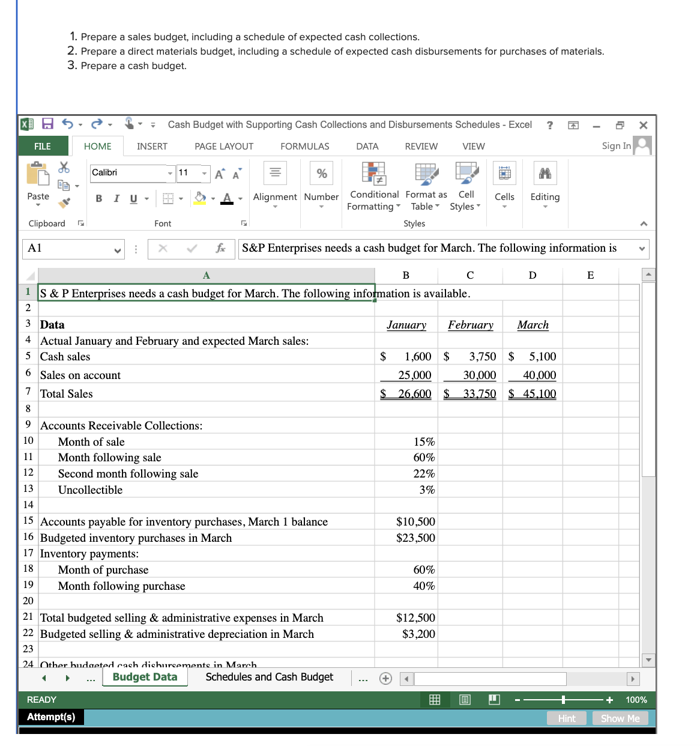The image size is (700, 746).
Task: Open the Cells group menu
Action: [x=504, y=185]
